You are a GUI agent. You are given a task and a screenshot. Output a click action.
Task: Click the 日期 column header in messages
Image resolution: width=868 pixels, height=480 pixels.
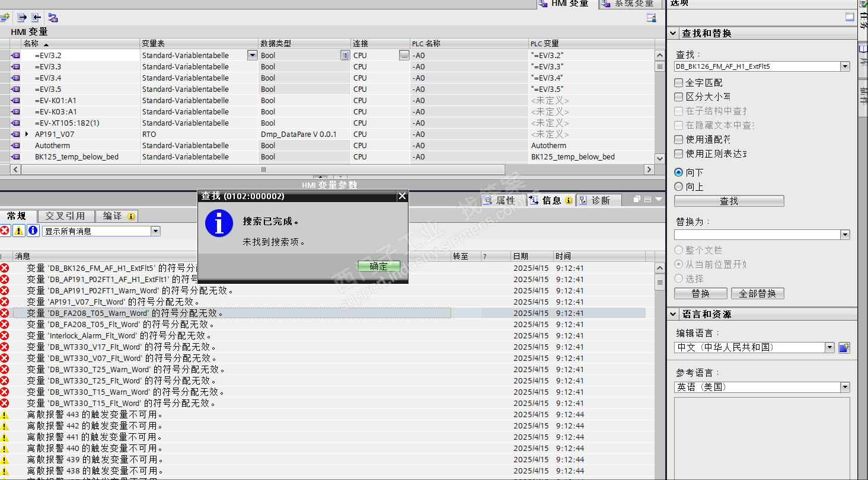(x=532, y=256)
